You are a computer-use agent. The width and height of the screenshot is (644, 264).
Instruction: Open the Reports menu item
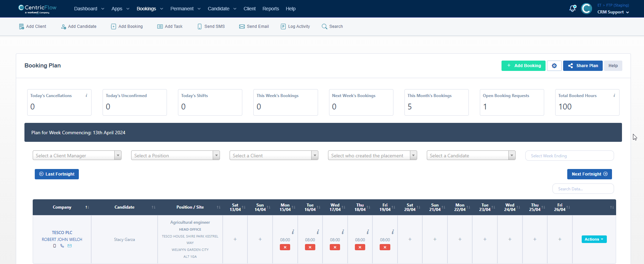pyautogui.click(x=271, y=9)
